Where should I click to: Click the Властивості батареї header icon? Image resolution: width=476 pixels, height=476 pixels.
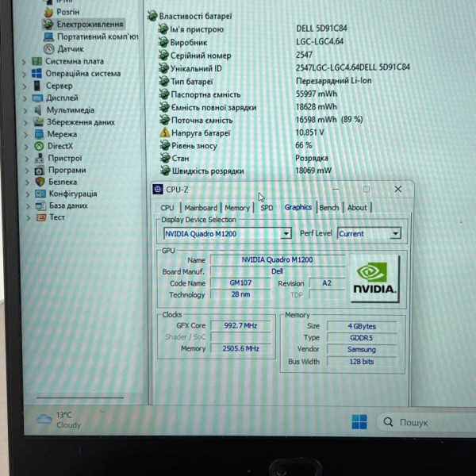click(x=152, y=16)
